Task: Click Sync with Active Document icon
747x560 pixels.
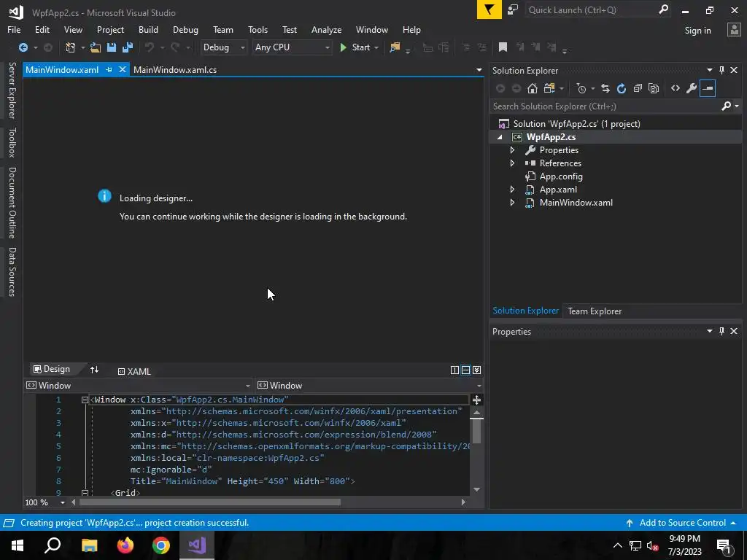Action: tap(605, 88)
